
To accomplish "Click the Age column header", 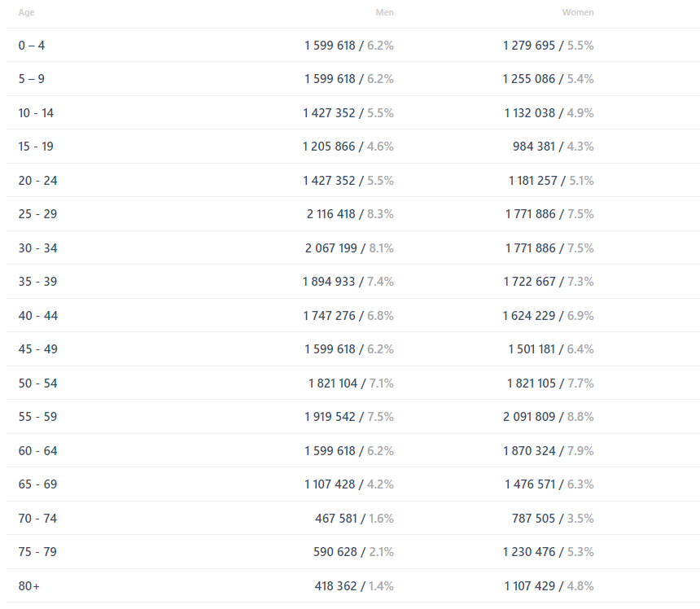I will coord(26,12).
